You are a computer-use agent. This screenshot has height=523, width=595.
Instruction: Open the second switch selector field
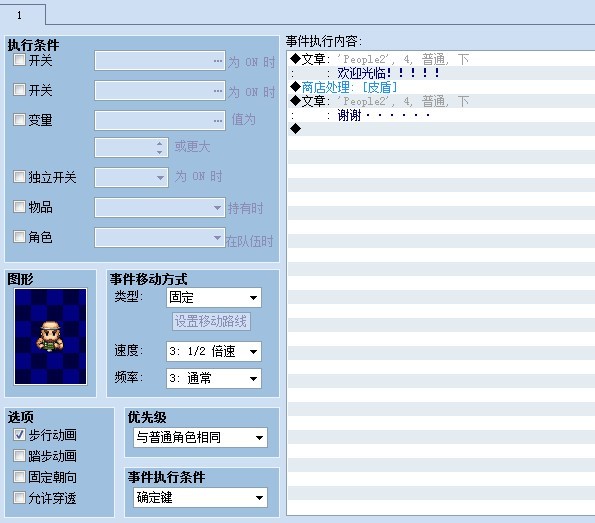pyautogui.click(x=160, y=91)
